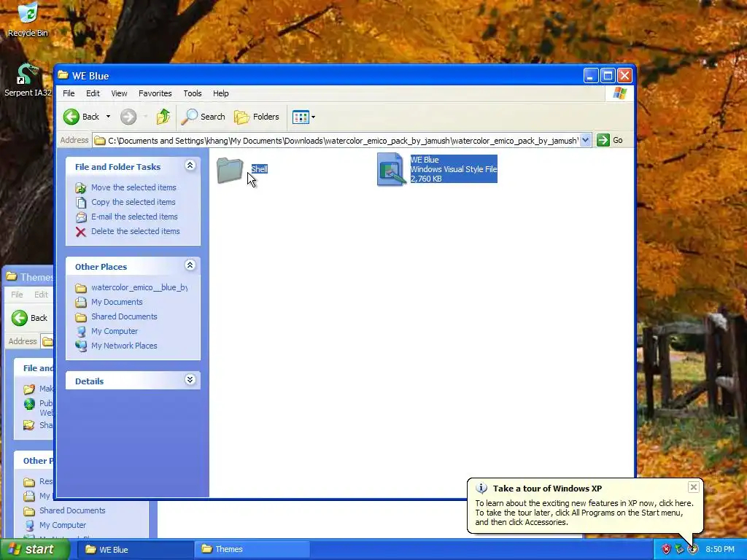Click E-mail the selected items link
Screen dimensions: 747x560
click(x=134, y=217)
